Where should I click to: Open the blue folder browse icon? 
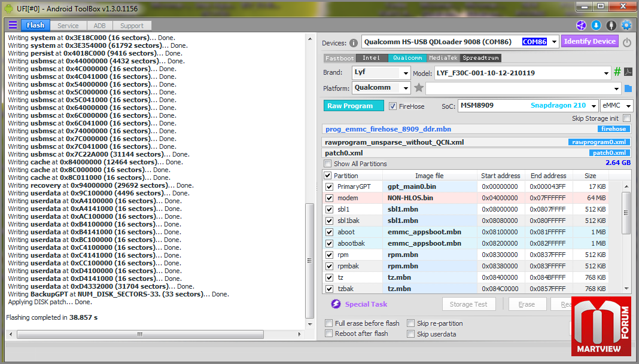click(628, 88)
